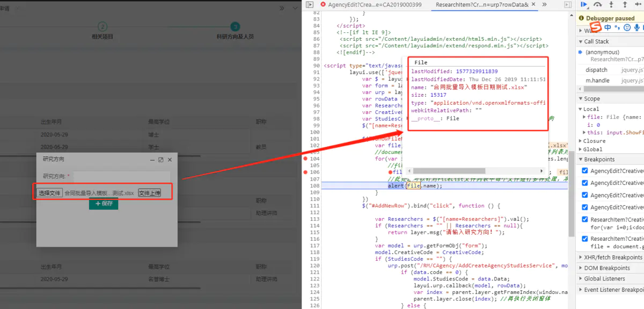Click the 教员 table cell
This screenshot has width=644, height=309.
[x=261, y=147]
